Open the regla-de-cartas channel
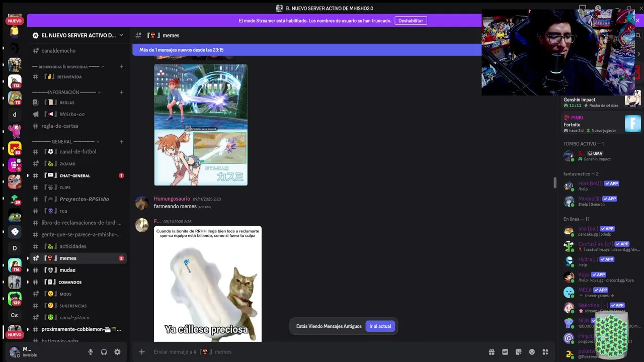The height and width of the screenshot is (362, 644). click(x=78, y=126)
